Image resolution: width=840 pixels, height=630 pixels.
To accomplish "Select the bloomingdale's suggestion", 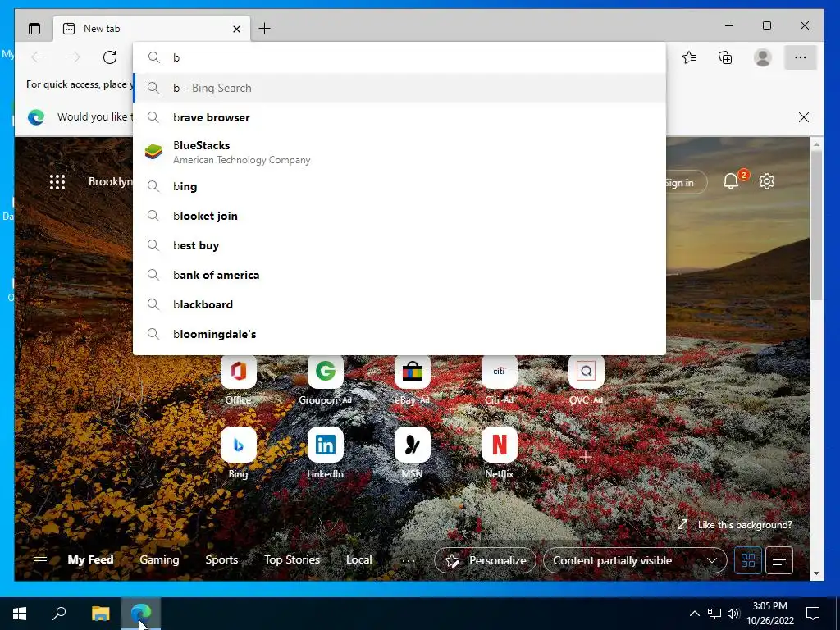I will 399,334.
